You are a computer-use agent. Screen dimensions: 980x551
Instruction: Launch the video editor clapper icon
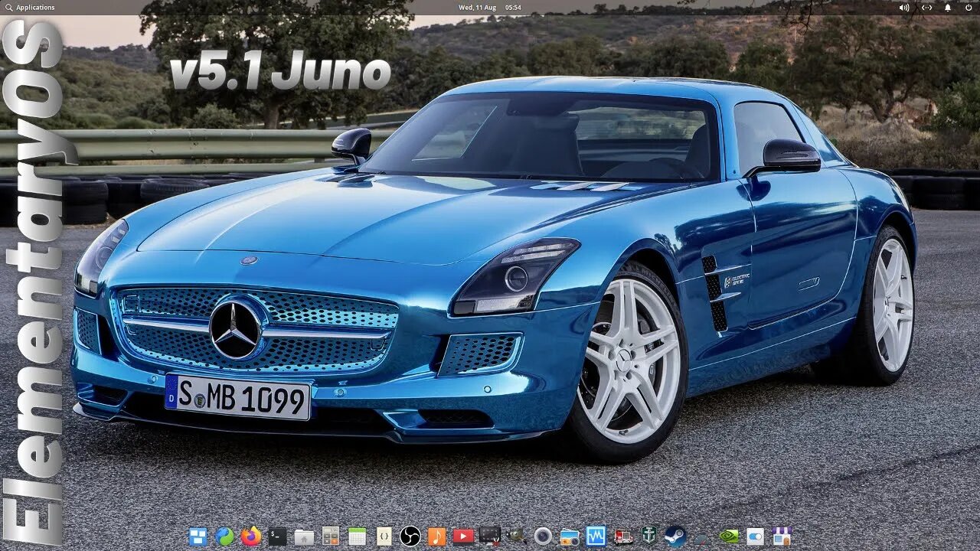[490, 536]
